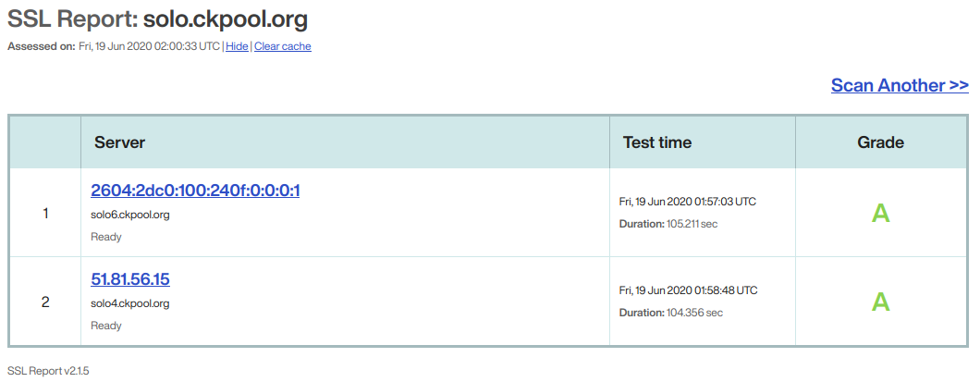Click the SSL Report v2.1.5 footer text

[49, 371]
